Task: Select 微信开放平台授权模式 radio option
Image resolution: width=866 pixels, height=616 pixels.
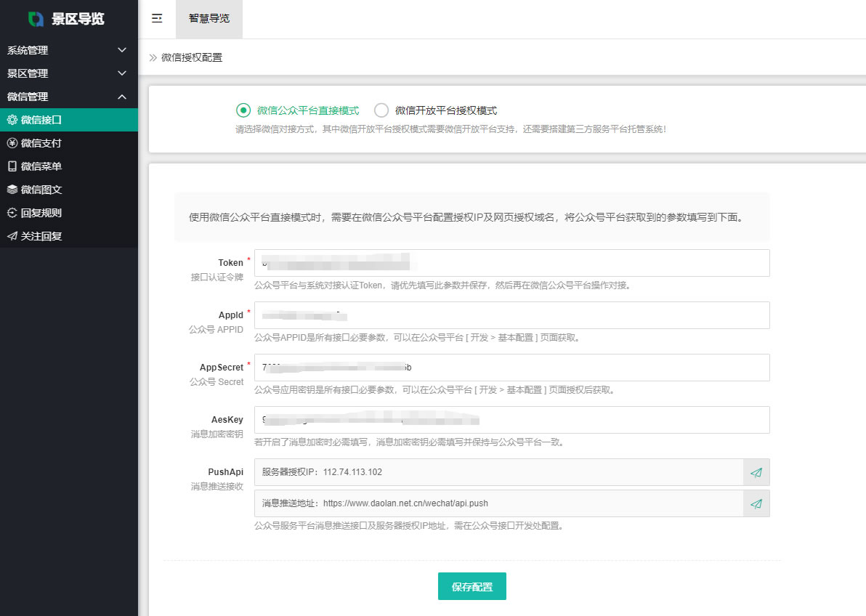Action: click(x=381, y=110)
